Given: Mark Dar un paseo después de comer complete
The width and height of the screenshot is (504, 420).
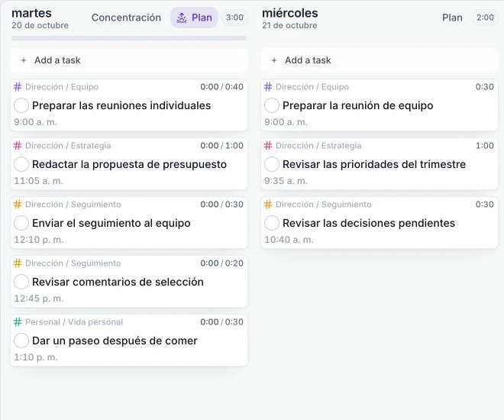Looking at the screenshot, I should [x=21, y=341].
